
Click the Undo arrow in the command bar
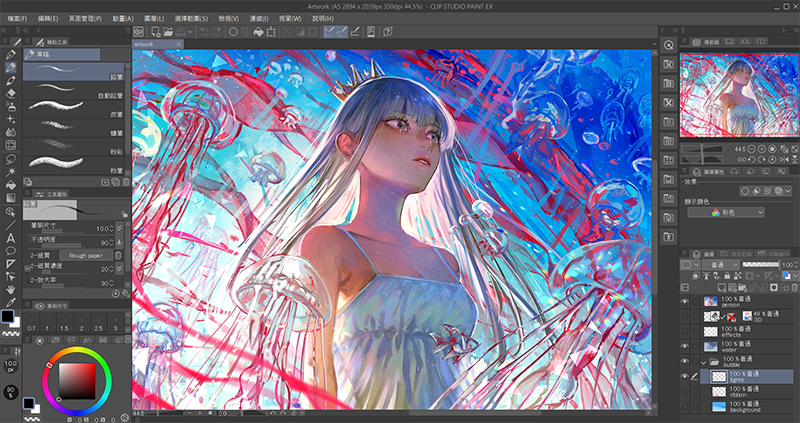coord(206,31)
